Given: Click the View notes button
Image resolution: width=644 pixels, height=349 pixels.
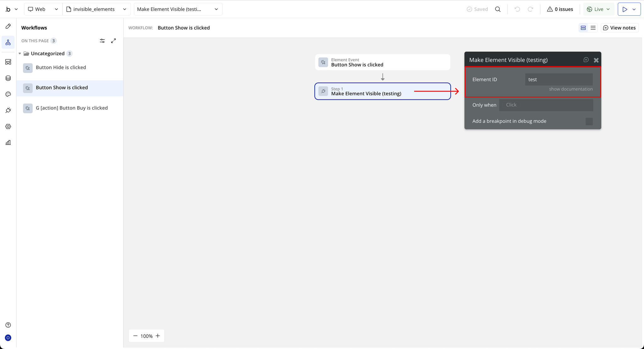Looking at the screenshot, I should point(619,28).
